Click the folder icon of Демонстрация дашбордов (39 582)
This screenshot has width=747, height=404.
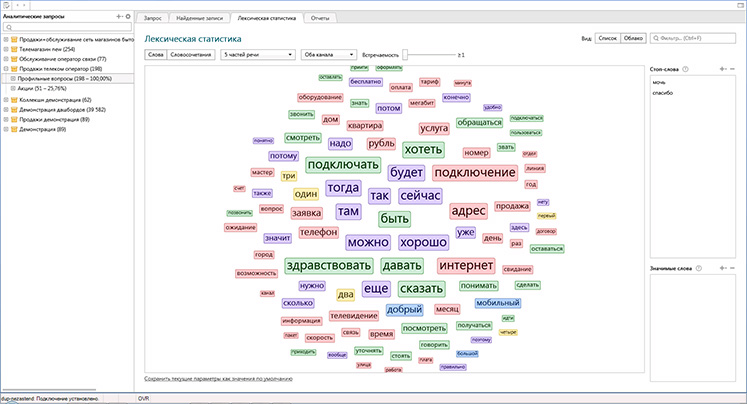[x=14, y=110]
